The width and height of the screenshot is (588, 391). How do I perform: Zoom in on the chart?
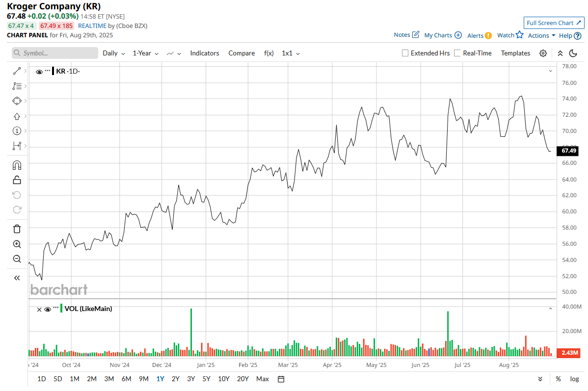17,244
